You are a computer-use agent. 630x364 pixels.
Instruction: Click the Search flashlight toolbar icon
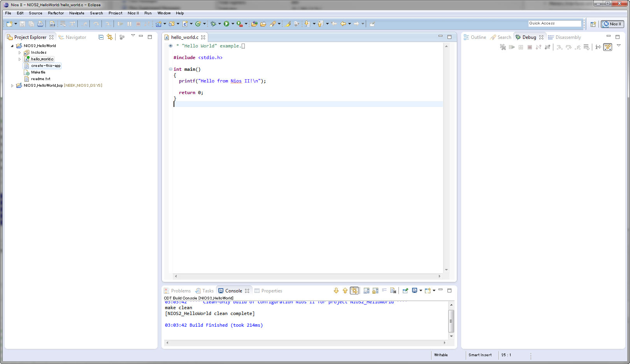[273, 24]
